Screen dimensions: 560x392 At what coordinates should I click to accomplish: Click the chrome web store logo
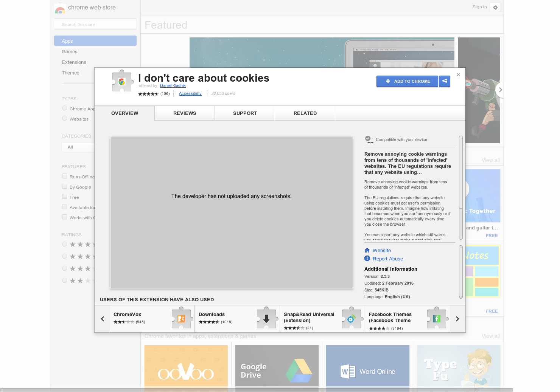click(60, 8)
